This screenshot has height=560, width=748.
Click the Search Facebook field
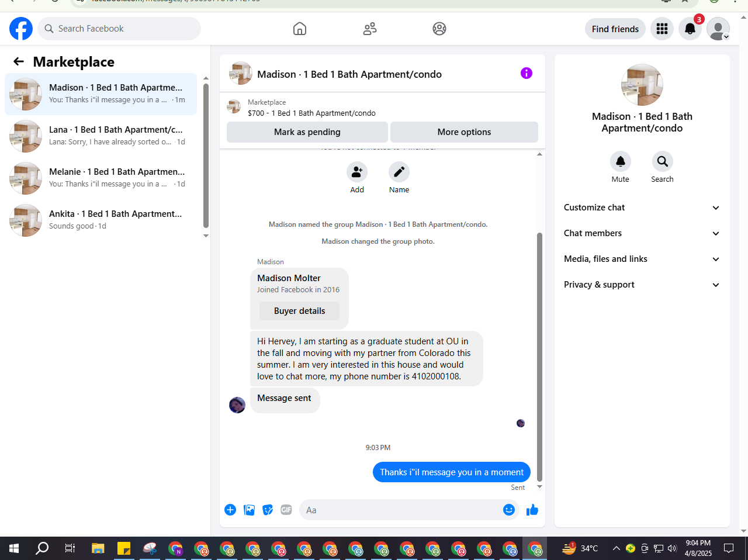point(119,29)
